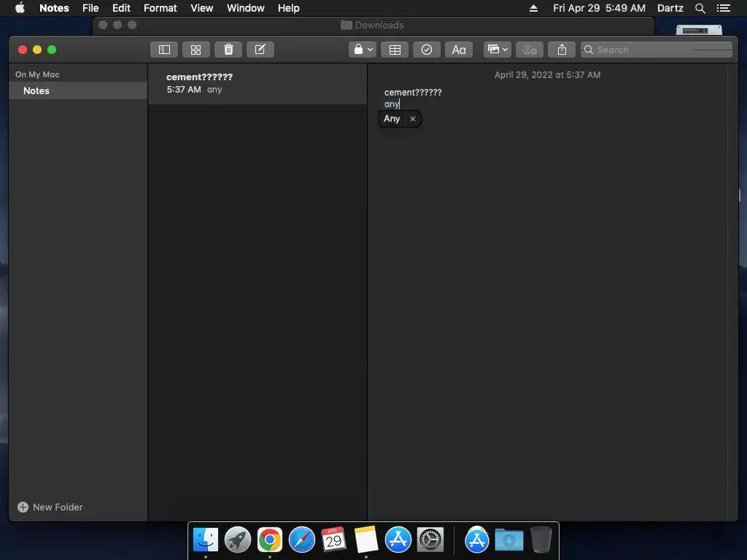Open the Notes application menu
This screenshot has height=560, width=747.
pyautogui.click(x=54, y=8)
